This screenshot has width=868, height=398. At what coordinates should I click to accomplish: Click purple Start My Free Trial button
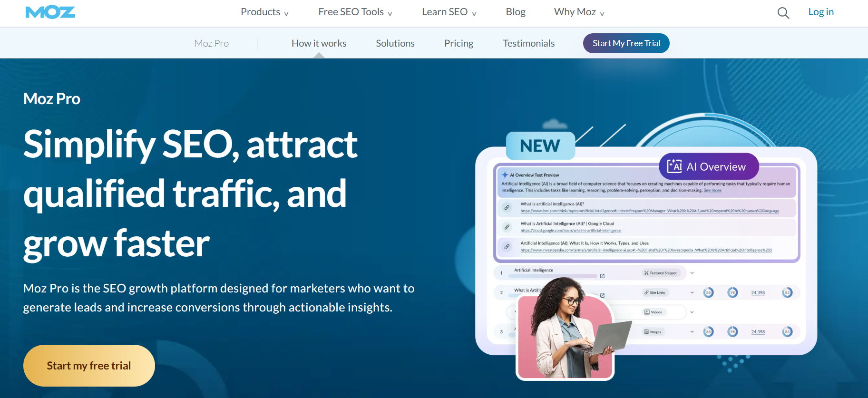(x=626, y=43)
